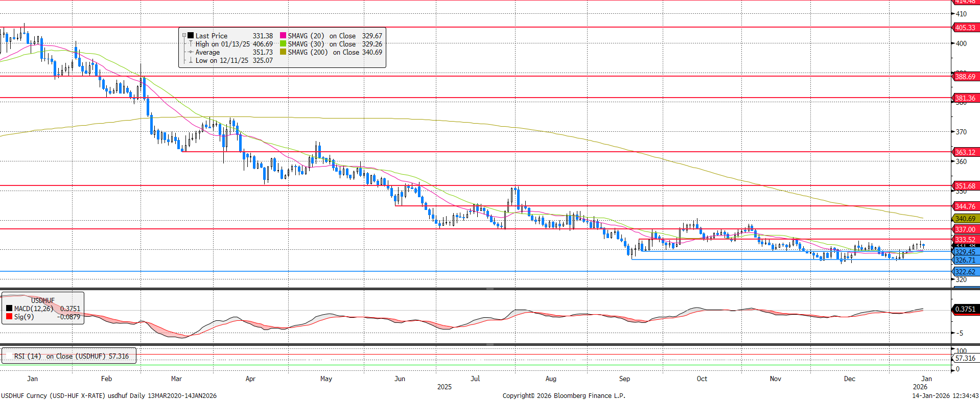The width and height of the screenshot is (980, 400).
Task: Select the 388.69 resistance level tag
Action: pyautogui.click(x=965, y=77)
